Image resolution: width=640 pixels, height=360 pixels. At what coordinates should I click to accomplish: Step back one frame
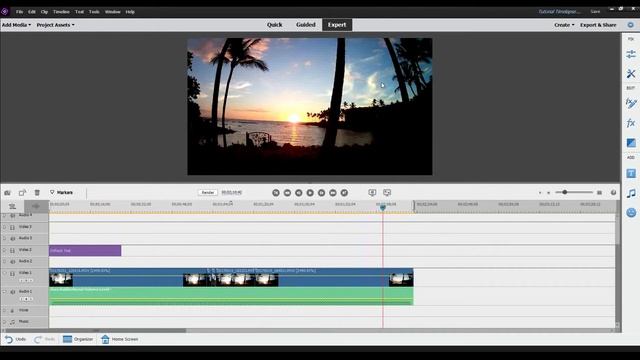coord(299,193)
